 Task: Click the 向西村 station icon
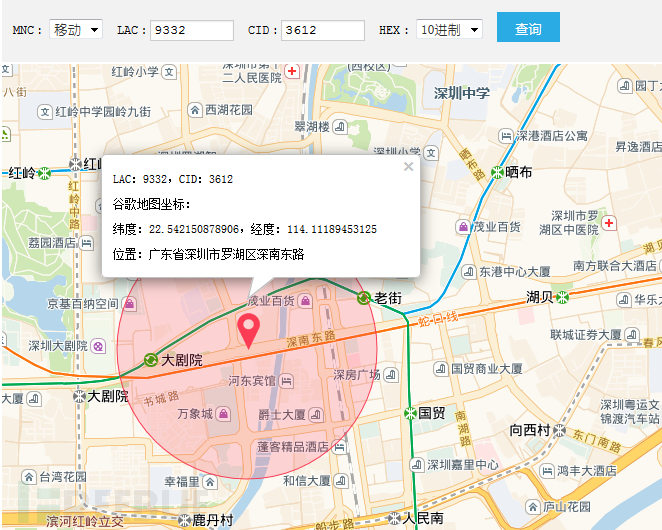click(559, 431)
